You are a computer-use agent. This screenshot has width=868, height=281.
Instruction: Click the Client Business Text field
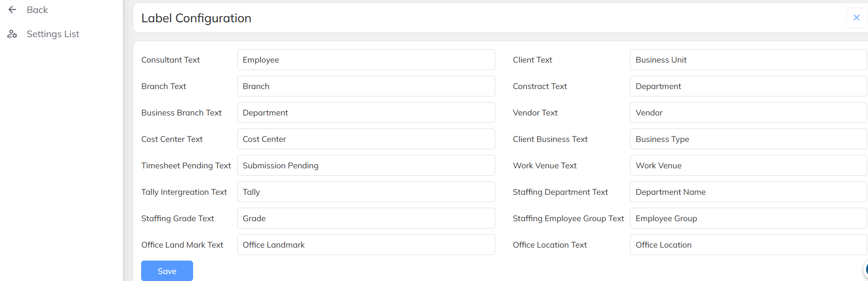(x=747, y=139)
